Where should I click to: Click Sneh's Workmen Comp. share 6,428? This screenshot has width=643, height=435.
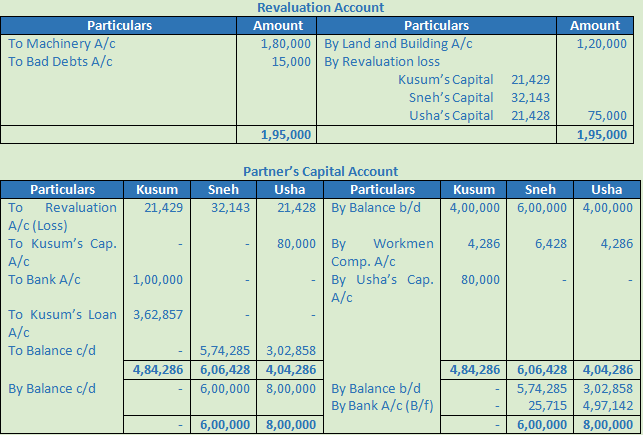point(551,244)
